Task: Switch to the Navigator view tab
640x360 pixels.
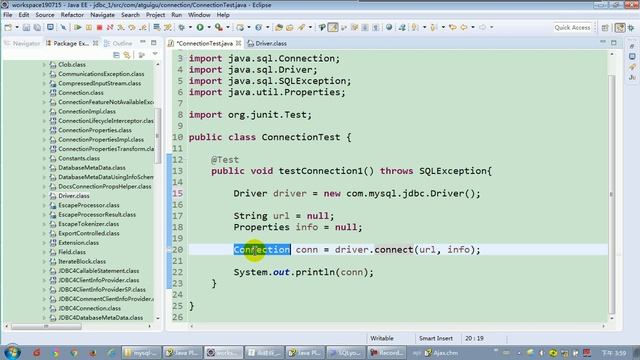Action: pyautogui.click(x=22, y=43)
